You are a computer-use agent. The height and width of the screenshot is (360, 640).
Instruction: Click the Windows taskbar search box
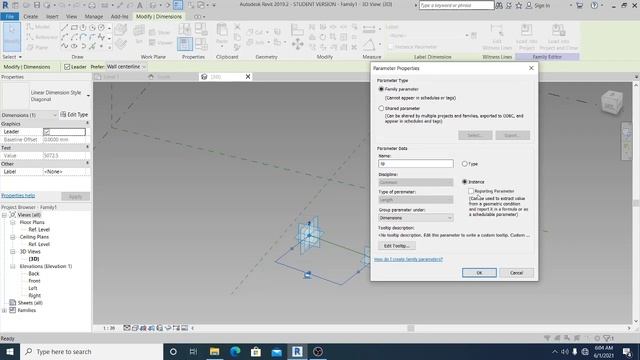[91, 351]
